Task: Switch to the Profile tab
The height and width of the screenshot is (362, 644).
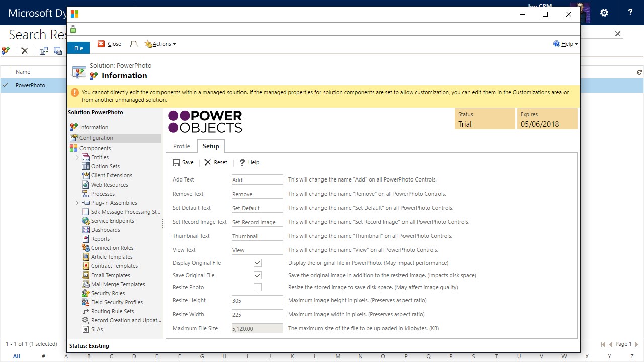Action: coord(182,146)
